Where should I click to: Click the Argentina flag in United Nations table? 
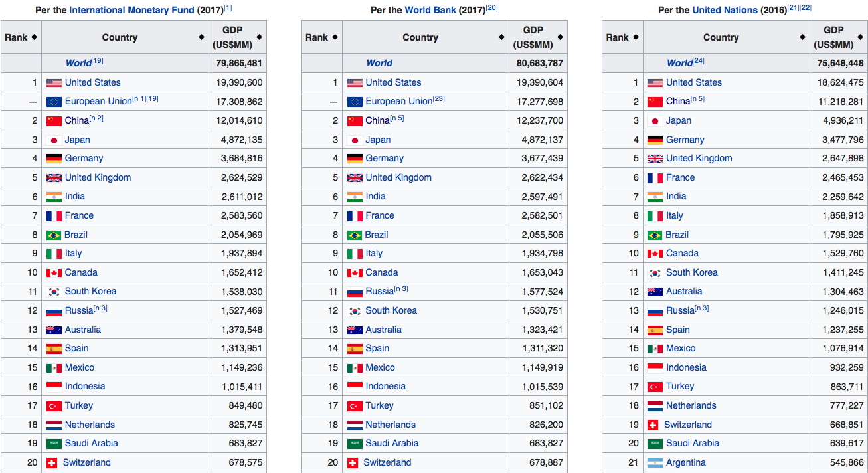pyautogui.click(x=655, y=463)
